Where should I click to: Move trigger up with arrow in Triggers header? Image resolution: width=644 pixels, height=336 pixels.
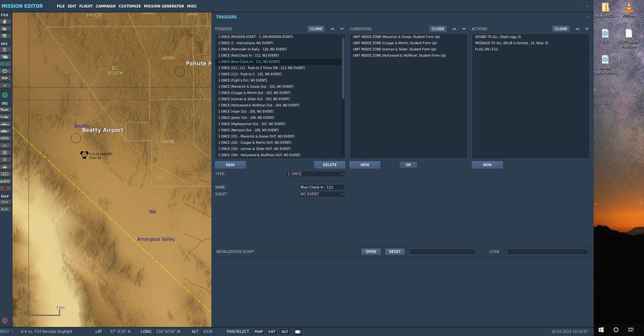coord(332,29)
